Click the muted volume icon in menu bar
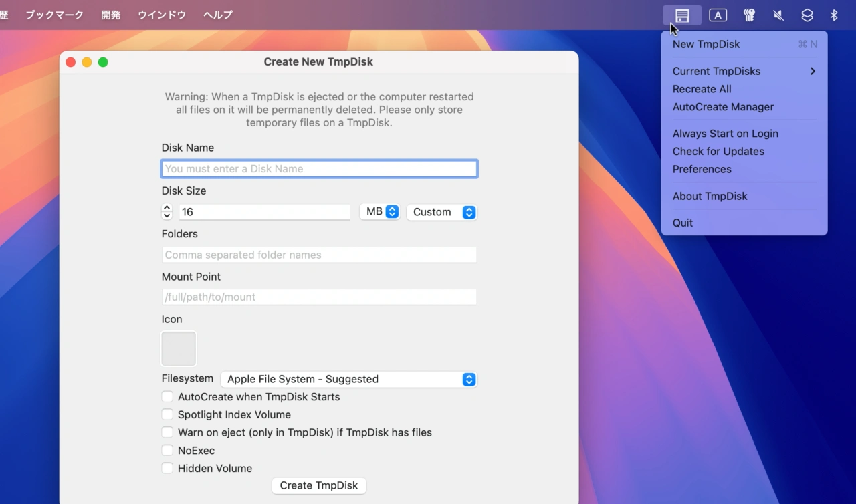 (x=778, y=15)
